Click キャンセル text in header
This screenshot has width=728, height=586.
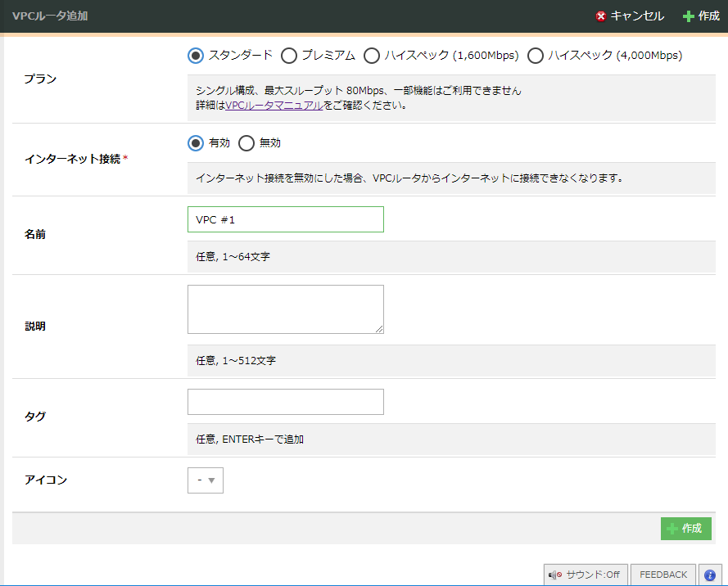637,16
